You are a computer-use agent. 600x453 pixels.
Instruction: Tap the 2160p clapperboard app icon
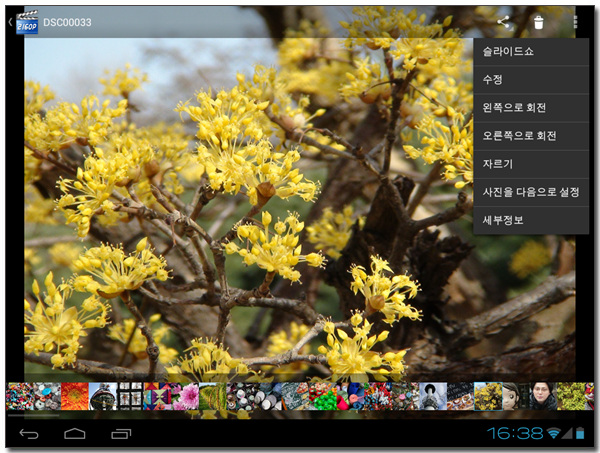[x=27, y=23]
